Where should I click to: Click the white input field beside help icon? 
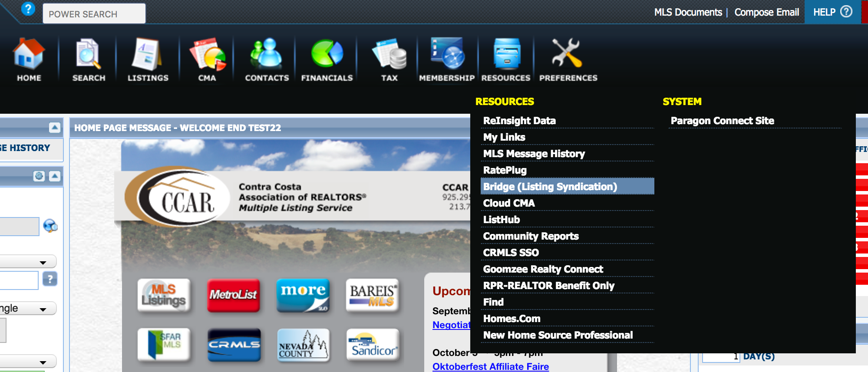click(19, 280)
